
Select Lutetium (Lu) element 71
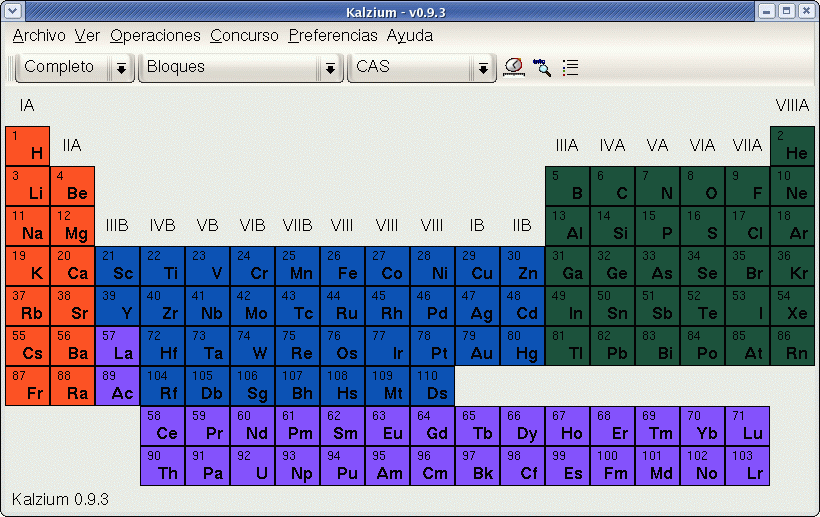[747, 426]
